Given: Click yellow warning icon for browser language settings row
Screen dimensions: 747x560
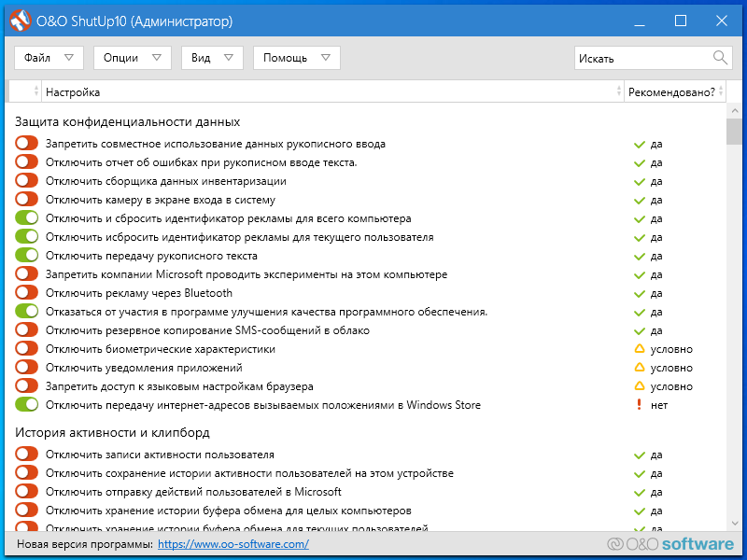Looking at the screenshot, I should (640, 386).
